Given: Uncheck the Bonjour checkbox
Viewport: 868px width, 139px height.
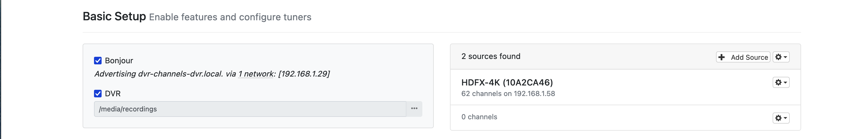Looking at the screenshot, I should [98, 61].
